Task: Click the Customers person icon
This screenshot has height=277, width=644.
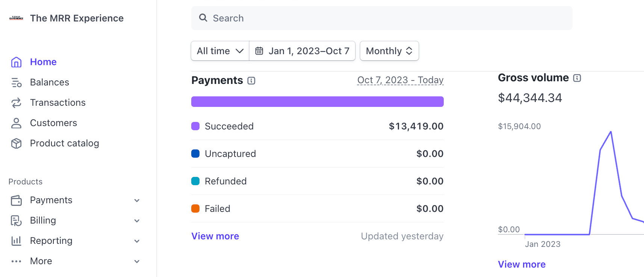Action: pos(16,123)
